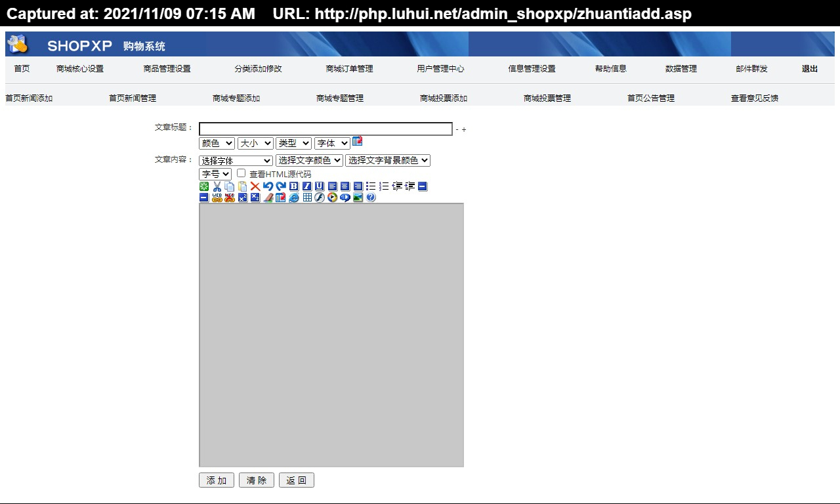Toggle Bold formatting (B icon)
The width and height of the screenshot is (840, 504).
pos(293,186)
